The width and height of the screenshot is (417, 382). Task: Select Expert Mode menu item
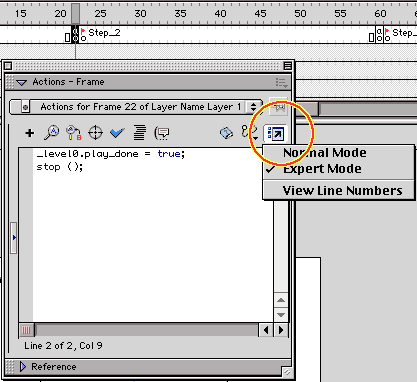coord(322,169)
